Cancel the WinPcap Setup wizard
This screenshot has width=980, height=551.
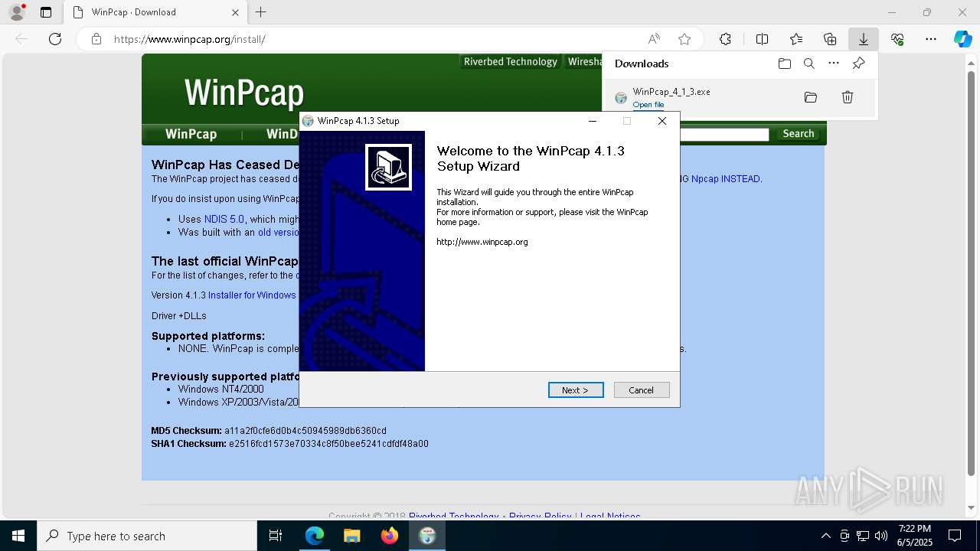[x=642, y=390]
